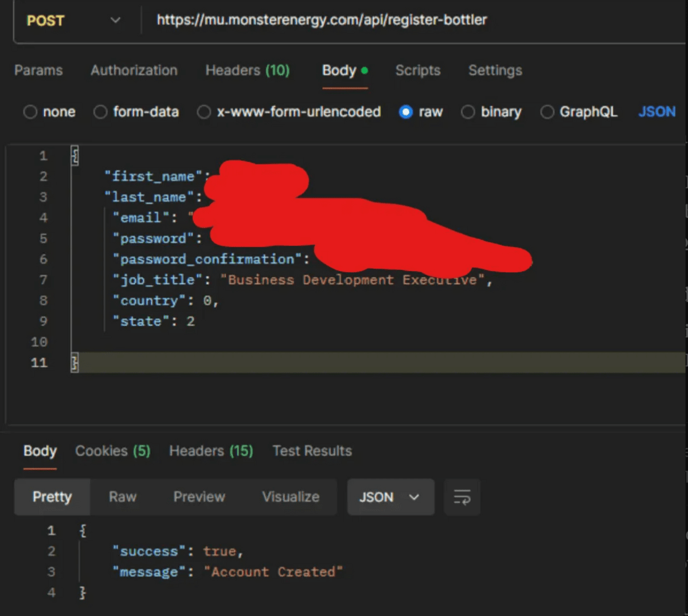The width and height of the screenshot is (688, 616).
Task: Open the Scripts tab
Action: coord(418,70)
